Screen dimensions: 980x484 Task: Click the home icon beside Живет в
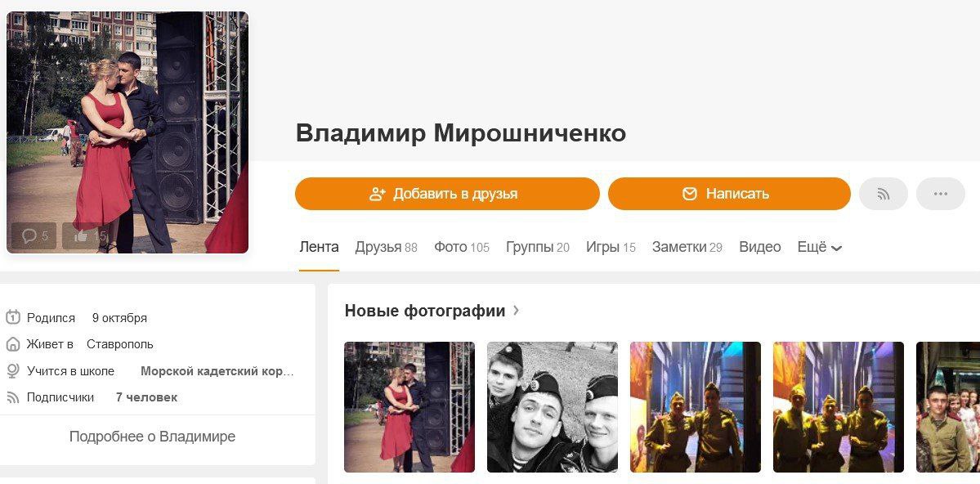coord(13,344)
